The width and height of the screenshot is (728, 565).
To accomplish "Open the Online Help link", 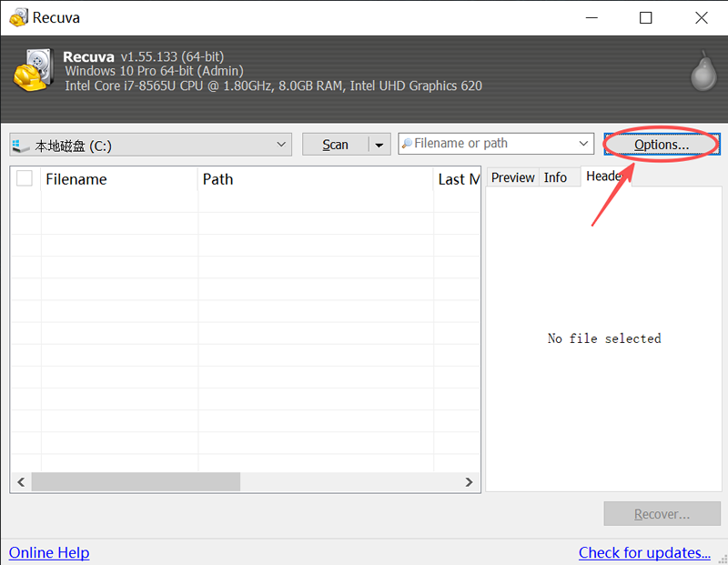I will click(49, 552).
